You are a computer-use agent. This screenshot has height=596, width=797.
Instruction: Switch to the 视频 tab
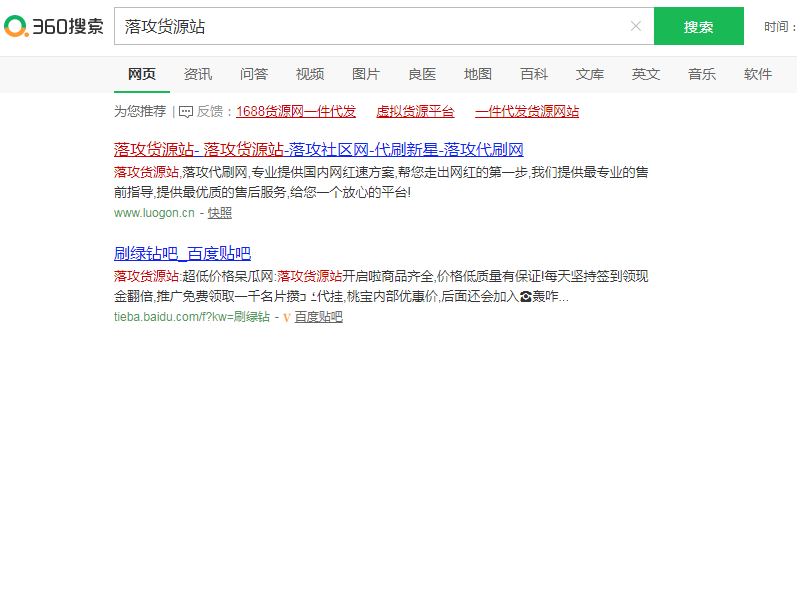click(310, 74)
